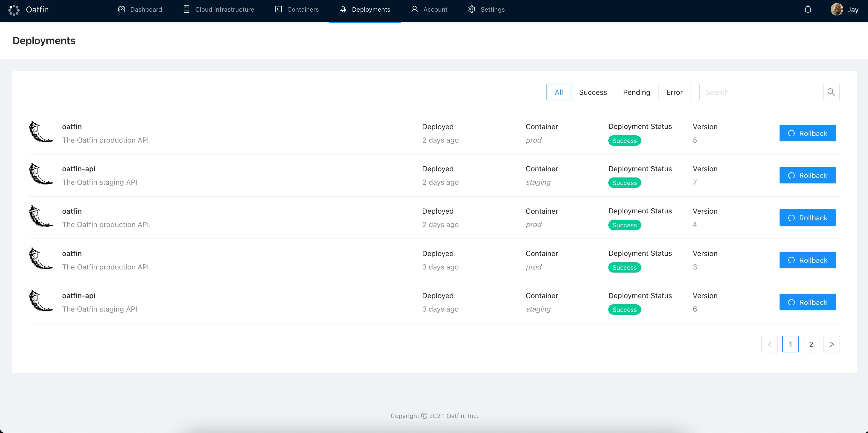
Task: Open the Deployments nav tab
Action: click(365, 9)
